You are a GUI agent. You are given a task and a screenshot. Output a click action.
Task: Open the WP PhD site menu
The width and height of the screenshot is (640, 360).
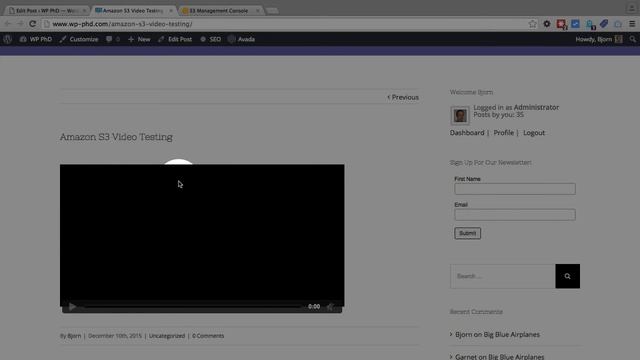coord(36,39)
